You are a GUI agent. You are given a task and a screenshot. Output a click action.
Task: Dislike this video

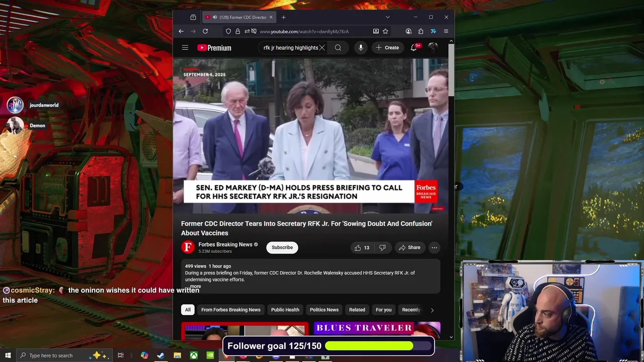(382, 247)
